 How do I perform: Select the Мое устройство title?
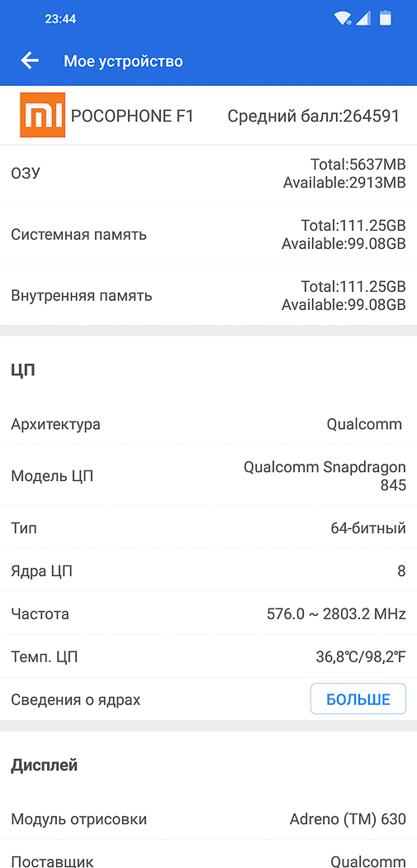(x=123, y=61)
